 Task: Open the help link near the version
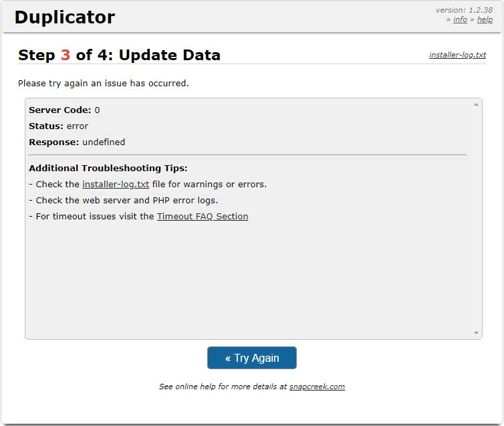485,19
